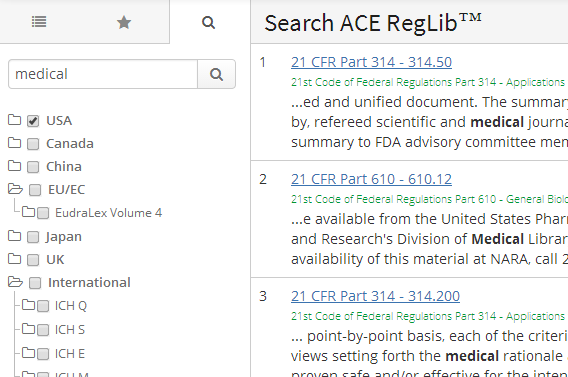Click the folder icon next to USA
The width and height of the screenshot is (568, 377).
pos(14,120)
